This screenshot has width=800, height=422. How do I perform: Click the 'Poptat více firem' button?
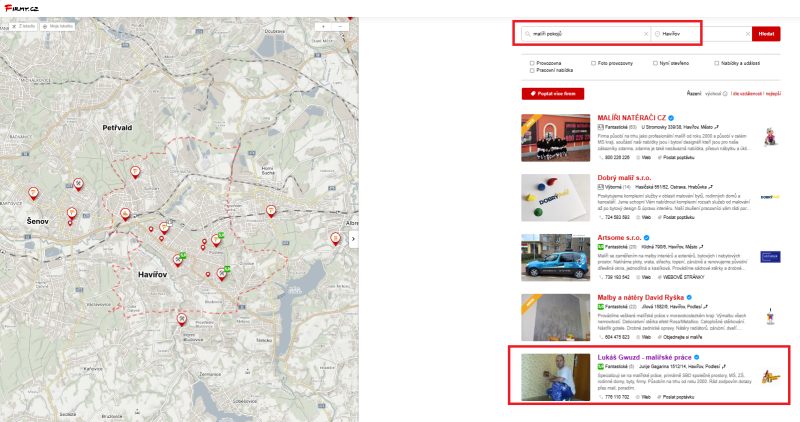click(x=553, y=94)
